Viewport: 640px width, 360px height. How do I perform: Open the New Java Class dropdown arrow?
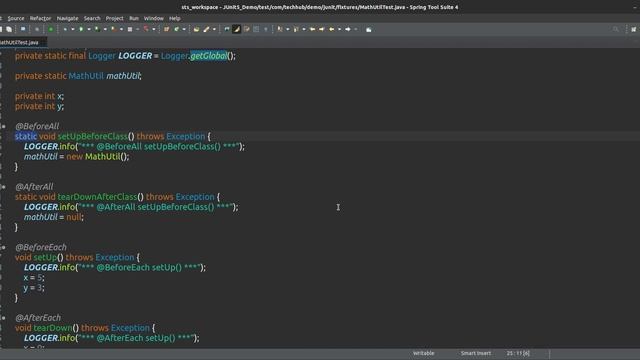pyautogui.click(x=184, y=29)
